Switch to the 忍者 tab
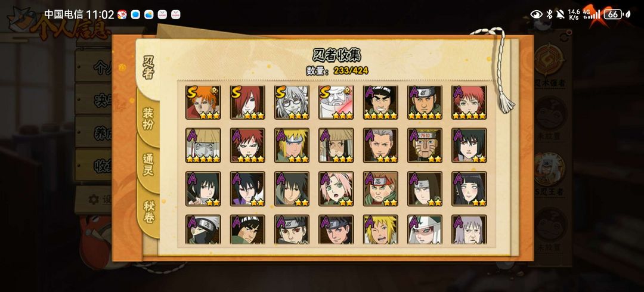644x292 pixels. 148,68
